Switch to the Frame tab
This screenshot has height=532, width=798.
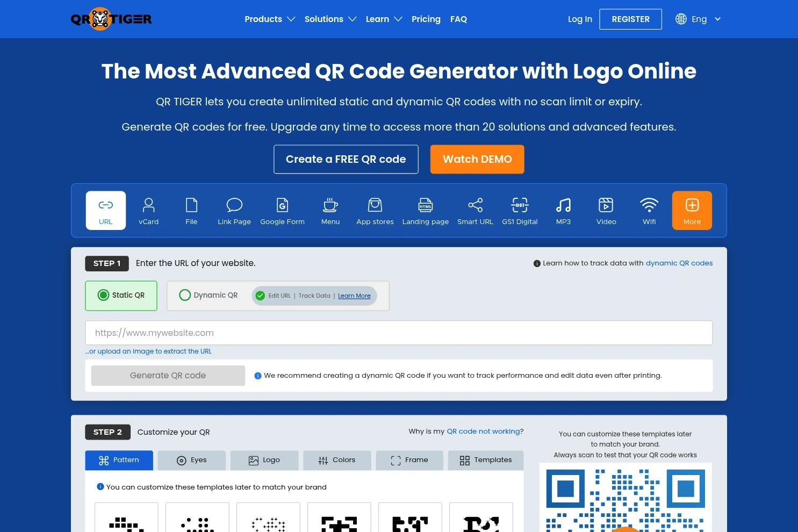409,460
